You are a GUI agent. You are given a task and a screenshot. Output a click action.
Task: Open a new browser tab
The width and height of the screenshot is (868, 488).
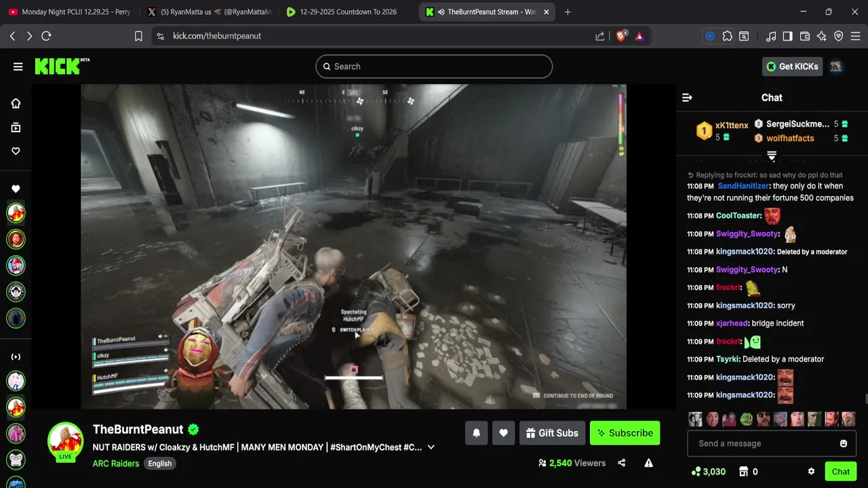[568, 12]
